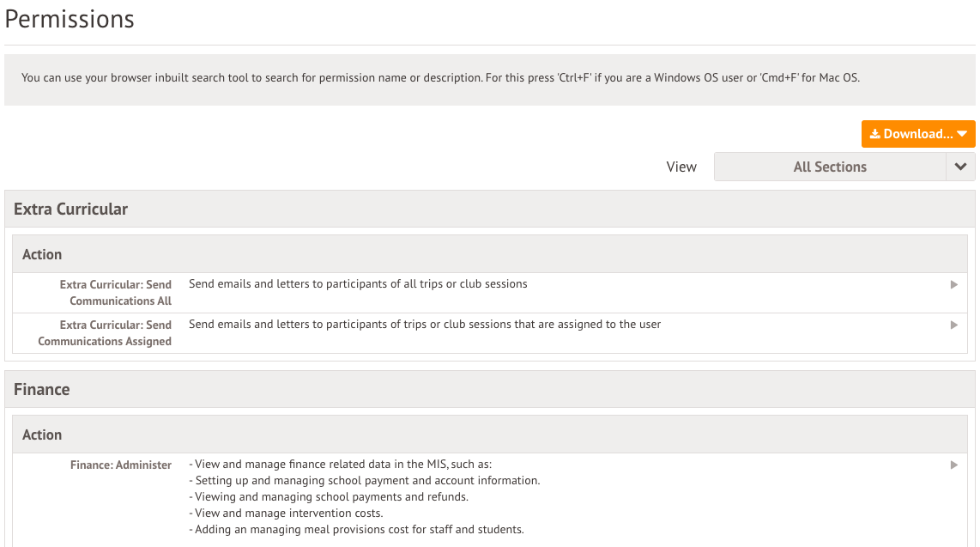Click the Action header under Finance
Viewport: 980px width, 547px height.
(42, 435)
